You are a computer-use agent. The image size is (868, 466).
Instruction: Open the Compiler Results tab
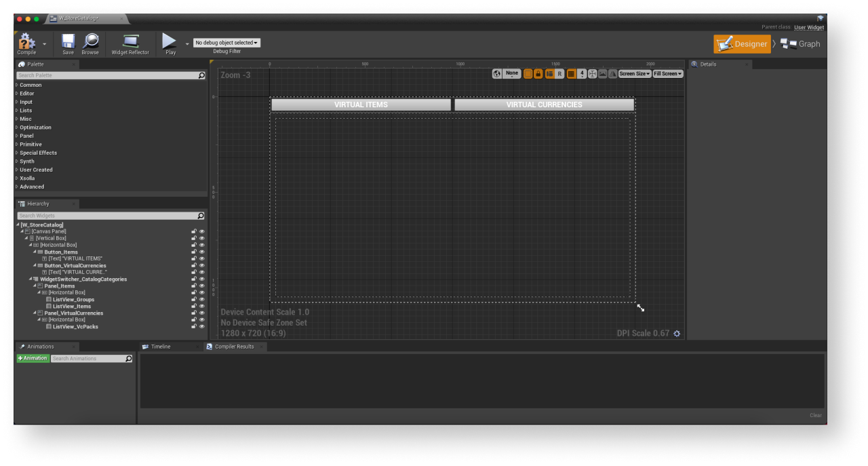[234, 347]
